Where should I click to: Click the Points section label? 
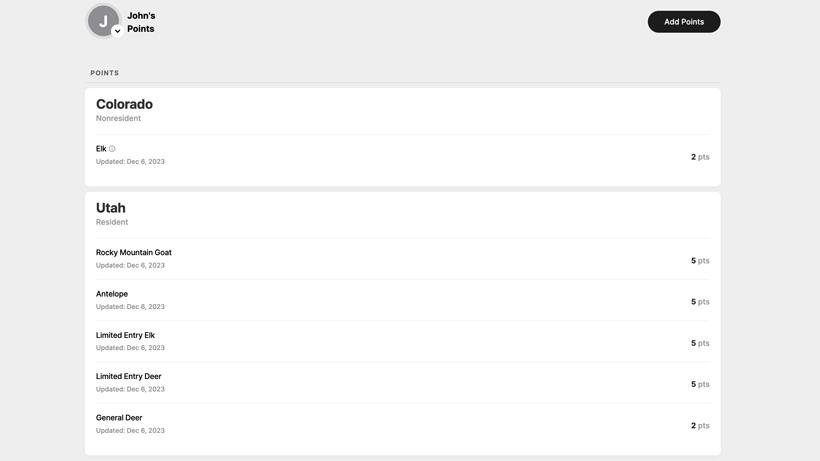pyautogui.click(x=105, y=73)
